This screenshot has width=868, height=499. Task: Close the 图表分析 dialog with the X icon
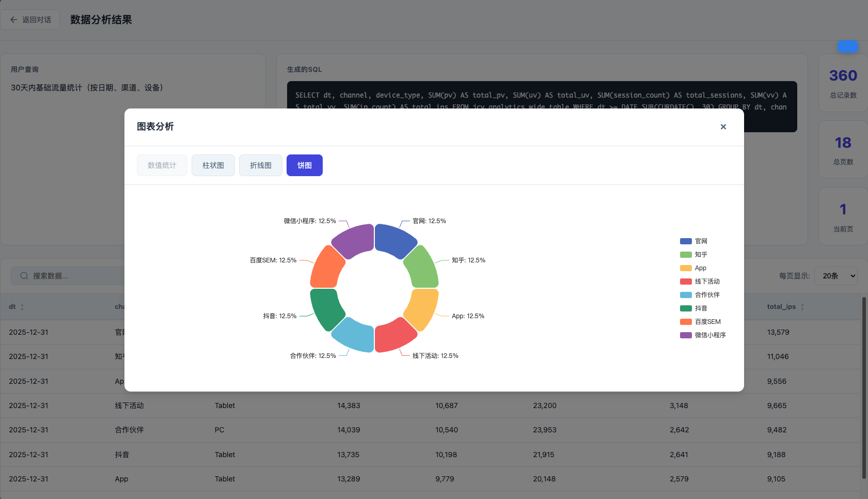(723, 127)
